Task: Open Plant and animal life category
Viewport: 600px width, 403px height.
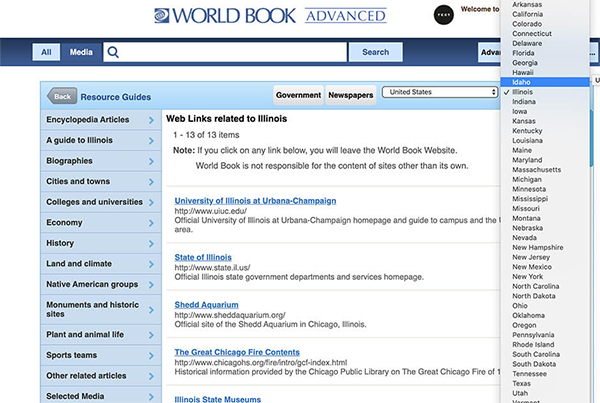Action: [101, 335]
